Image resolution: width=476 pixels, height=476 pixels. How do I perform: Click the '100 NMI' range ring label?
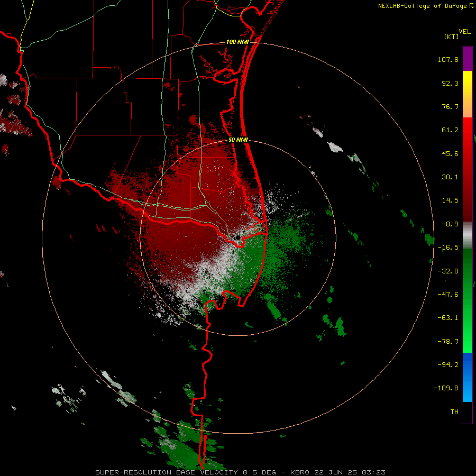[237, 42]
